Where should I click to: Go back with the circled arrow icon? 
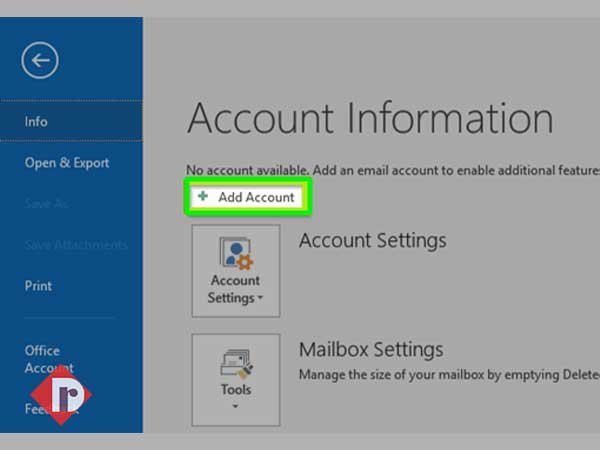click(x=40, y=60)
